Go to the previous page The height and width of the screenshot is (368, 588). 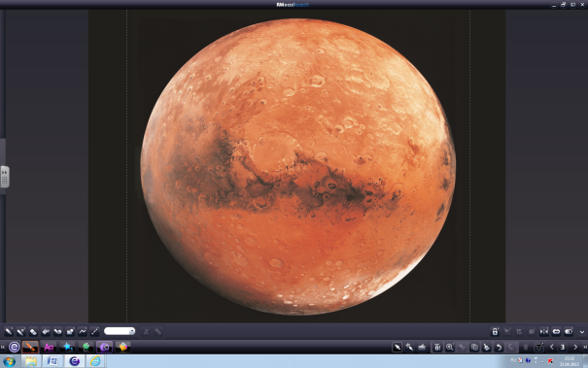(552, 348)
